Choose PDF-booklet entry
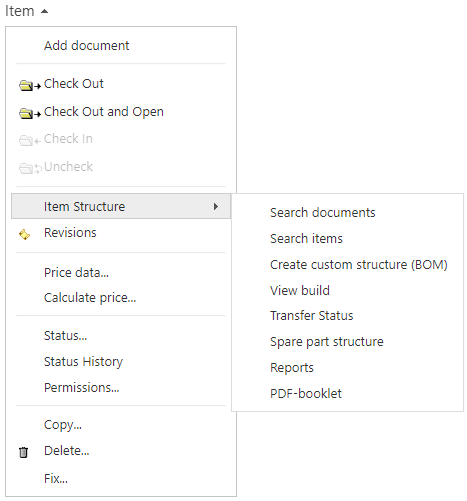 306,394
